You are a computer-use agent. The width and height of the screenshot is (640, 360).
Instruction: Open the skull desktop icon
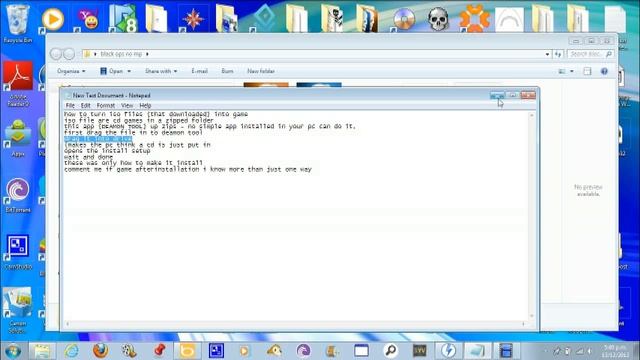click(438, 18)
